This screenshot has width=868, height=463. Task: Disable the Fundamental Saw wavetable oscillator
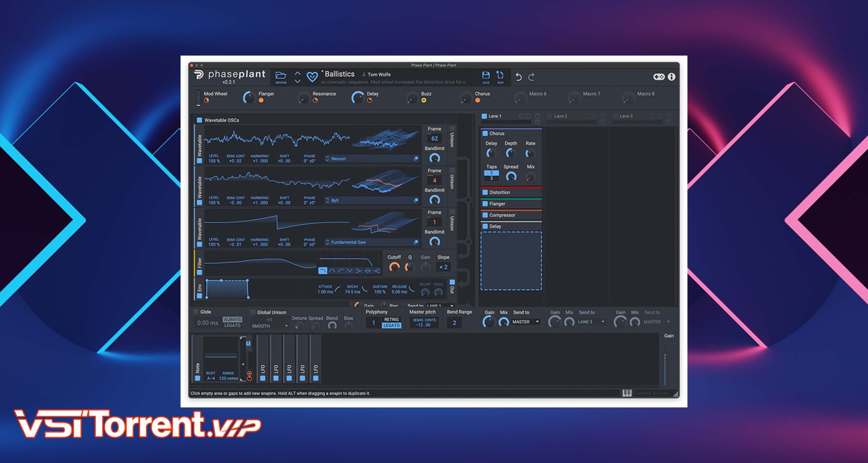click(199, 244)
